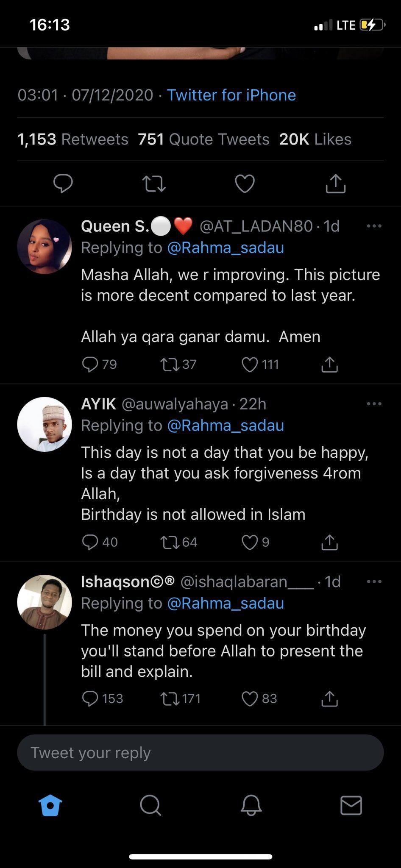Like Queen S.'s reply
Screen dimensions: 401x868
pos(250,364)
